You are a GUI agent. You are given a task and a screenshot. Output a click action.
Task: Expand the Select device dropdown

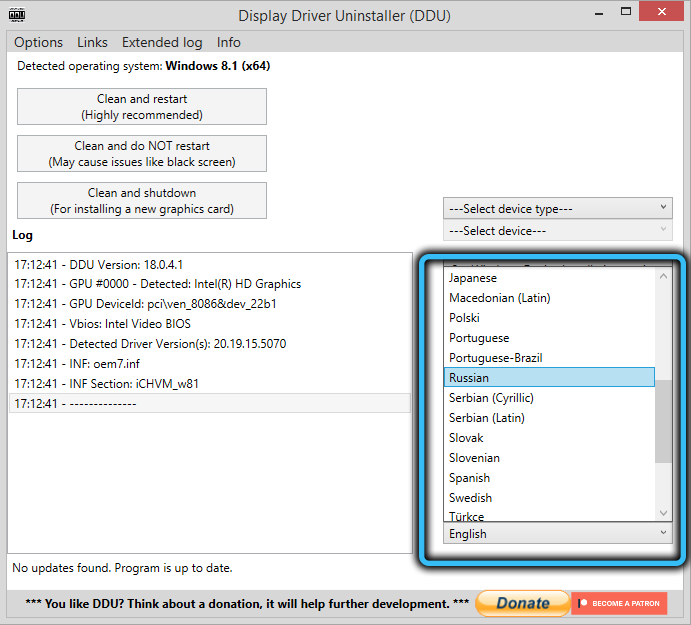(557, 231)
